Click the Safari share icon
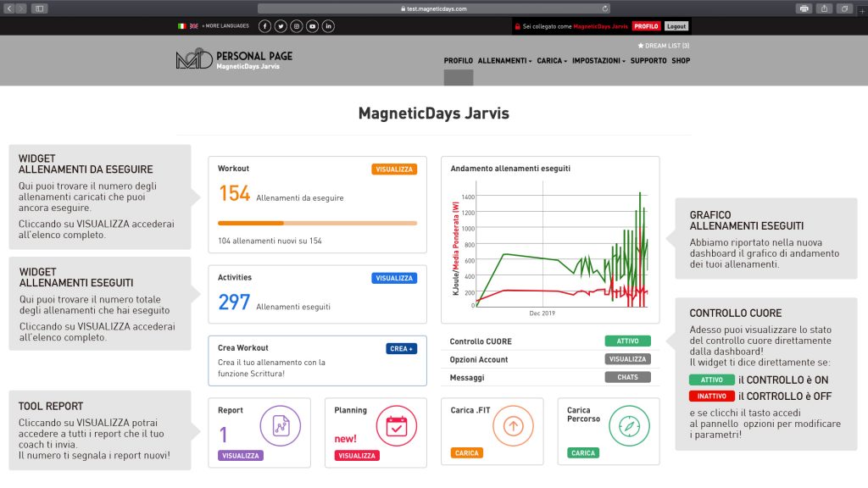This screenshot has height=488, width=868. 824,8
